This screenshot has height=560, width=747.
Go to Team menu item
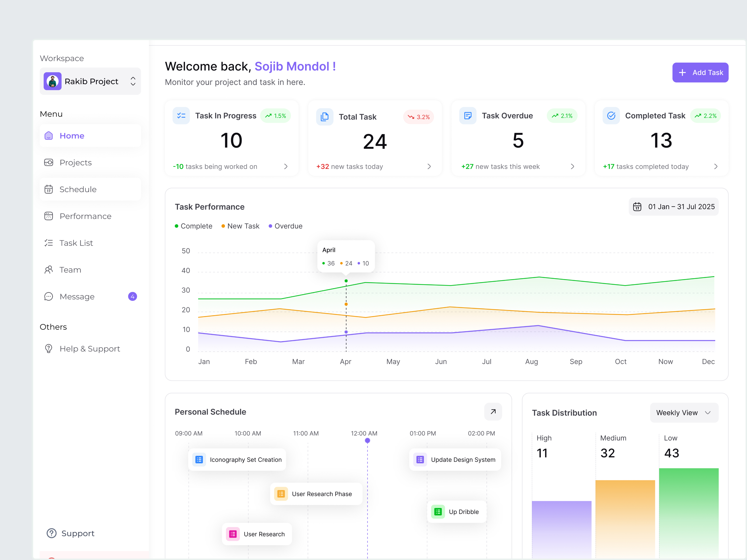point(90,270)
